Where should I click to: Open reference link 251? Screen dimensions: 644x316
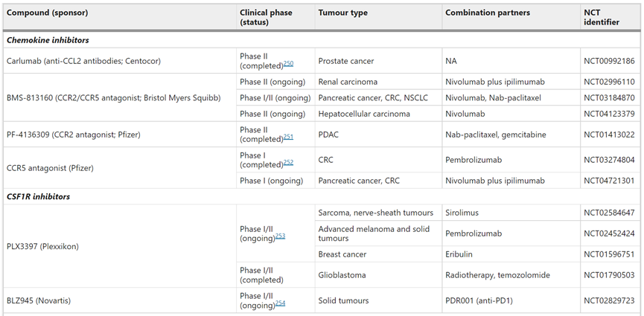(x=288, y=138)
